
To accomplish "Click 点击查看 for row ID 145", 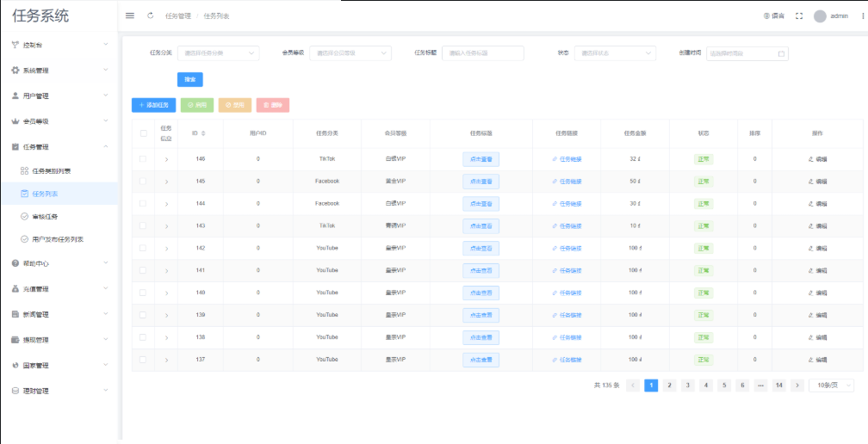I will pyautogui.click(x=481, y=182).
